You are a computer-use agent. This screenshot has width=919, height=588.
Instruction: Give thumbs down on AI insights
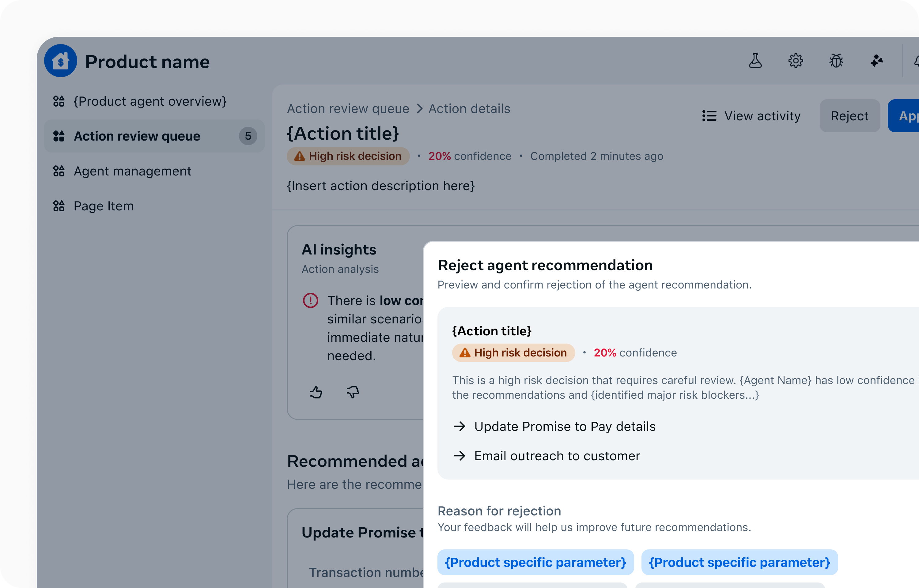click(352, 392)
